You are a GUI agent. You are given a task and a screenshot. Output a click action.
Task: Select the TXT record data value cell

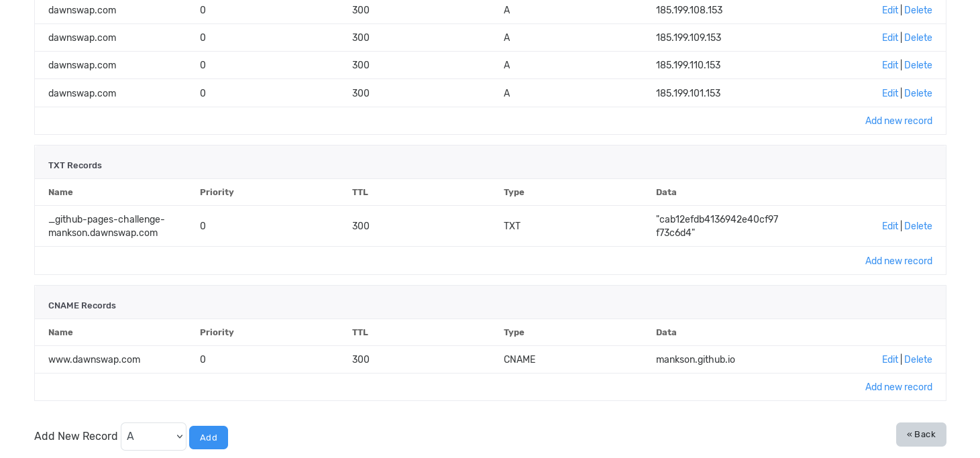[717, 226]
